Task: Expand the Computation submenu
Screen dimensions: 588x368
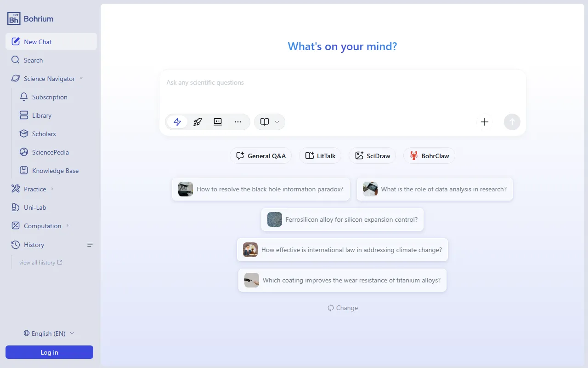Action: click(68, 226)
